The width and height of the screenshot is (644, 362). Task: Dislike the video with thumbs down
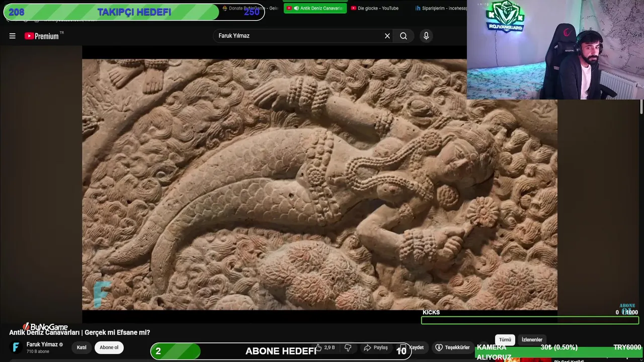click(348, 347)
